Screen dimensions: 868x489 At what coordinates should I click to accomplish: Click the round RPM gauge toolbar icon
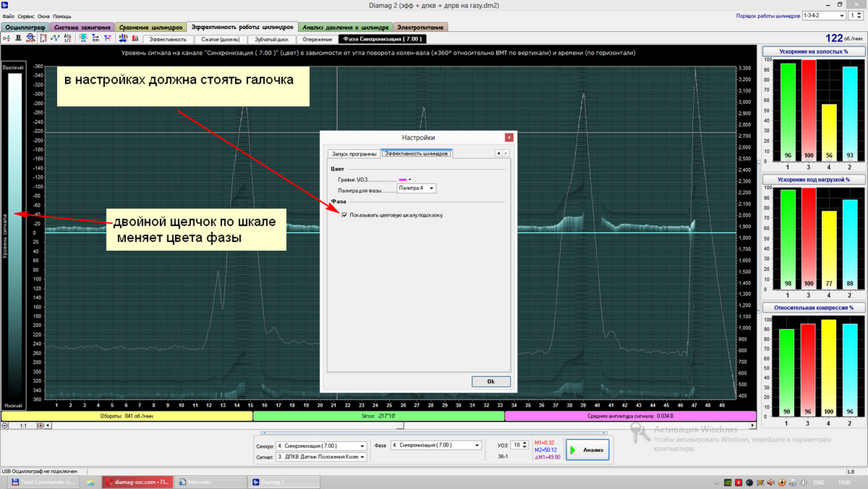(31, 38)
